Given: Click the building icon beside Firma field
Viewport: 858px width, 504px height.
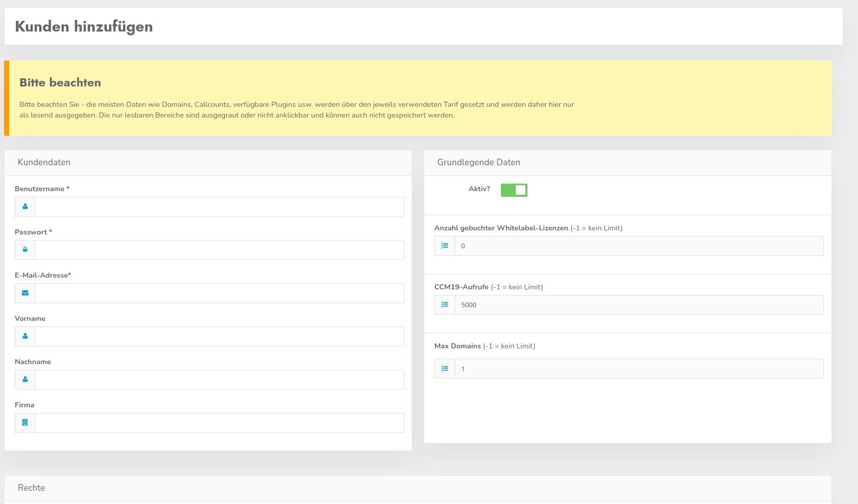Looking at the screenshot, I should 25,423.
